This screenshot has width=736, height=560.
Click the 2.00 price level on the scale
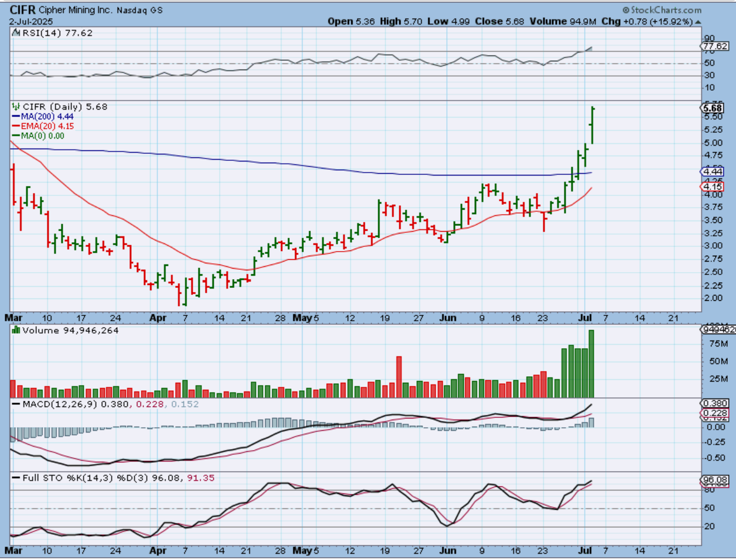(713, 298)
